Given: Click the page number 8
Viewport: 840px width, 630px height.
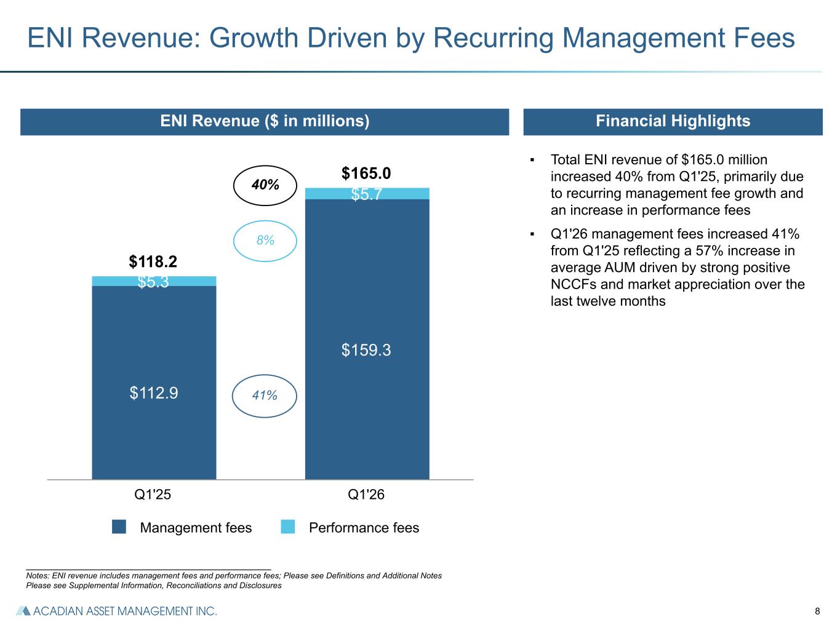Looking at the screenshot, I should pyautogui.click(x=817, y=611).
